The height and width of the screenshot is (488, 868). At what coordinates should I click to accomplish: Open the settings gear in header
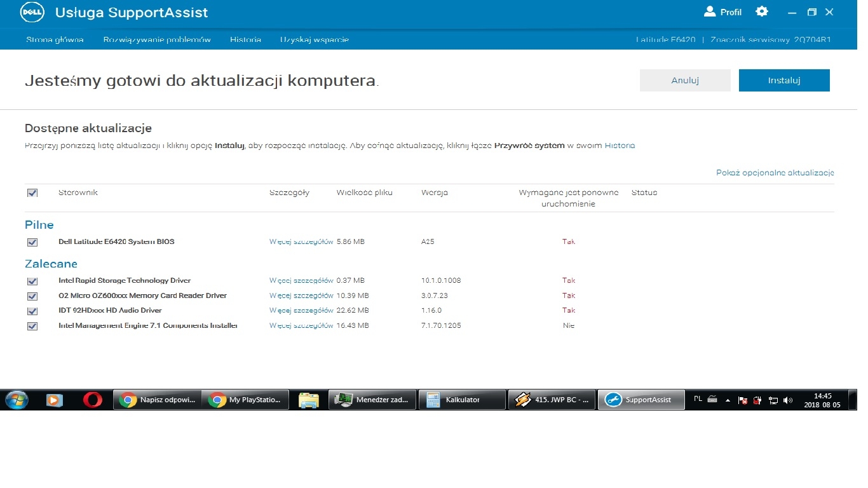tap(761, 11)
